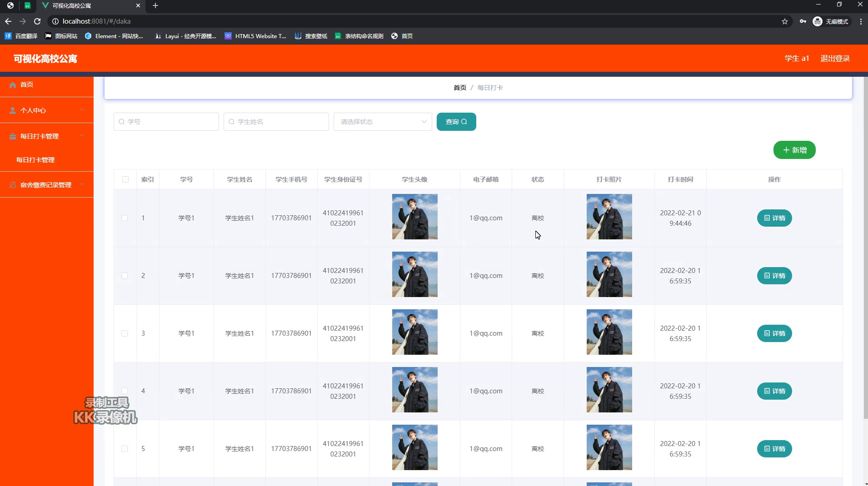This screenshot has width=868, height=486.
Task: Check the checkbox for row 1
Action: point(125,218)
